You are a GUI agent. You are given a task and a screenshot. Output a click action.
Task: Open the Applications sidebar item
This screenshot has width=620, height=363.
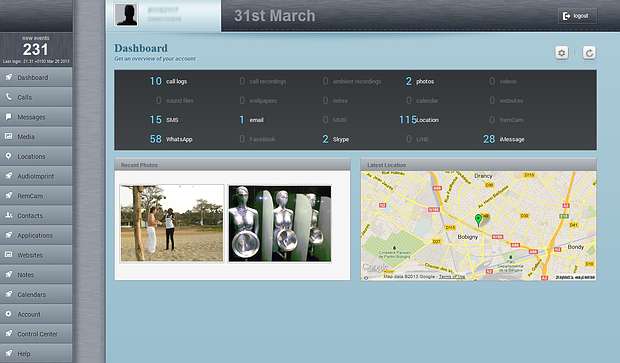(x=36, y=235)
